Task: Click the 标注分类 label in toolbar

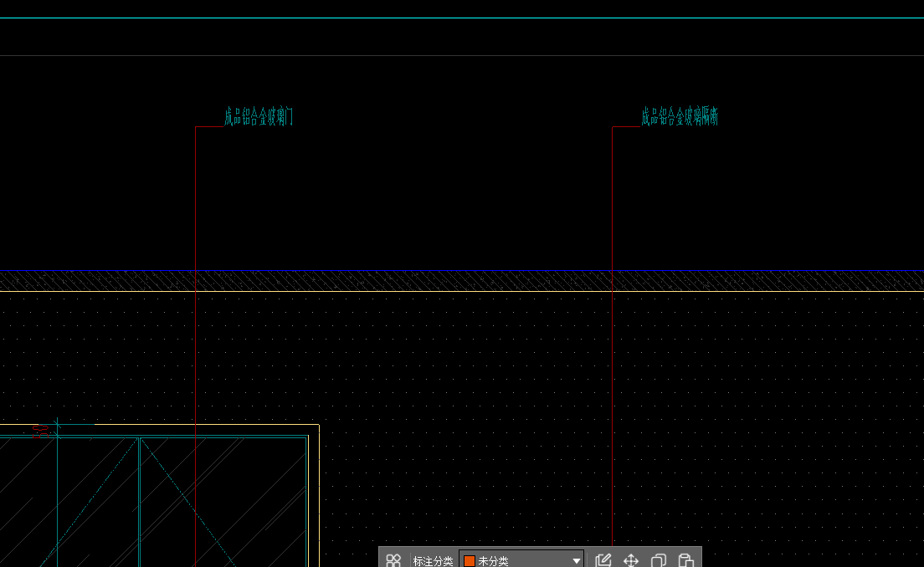Action: 433,561
